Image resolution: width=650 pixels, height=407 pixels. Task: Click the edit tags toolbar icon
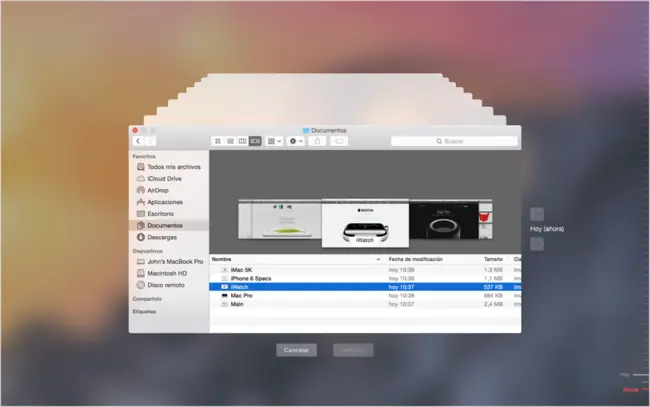(x=340, y=142)
